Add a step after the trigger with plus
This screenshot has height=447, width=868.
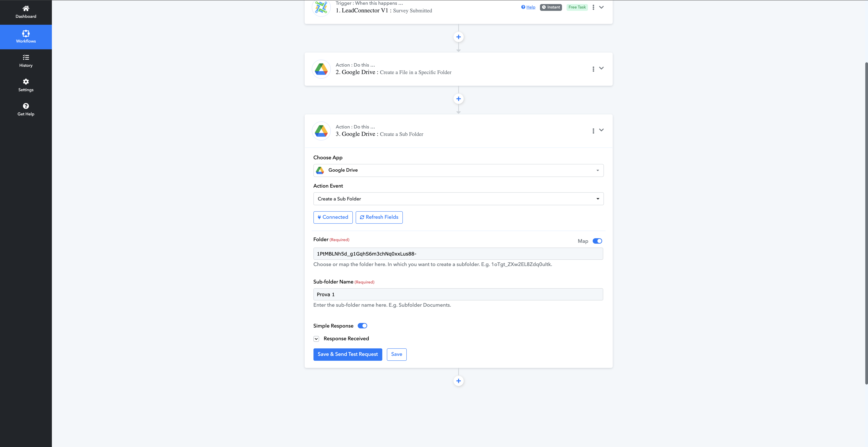click(458, 37)
